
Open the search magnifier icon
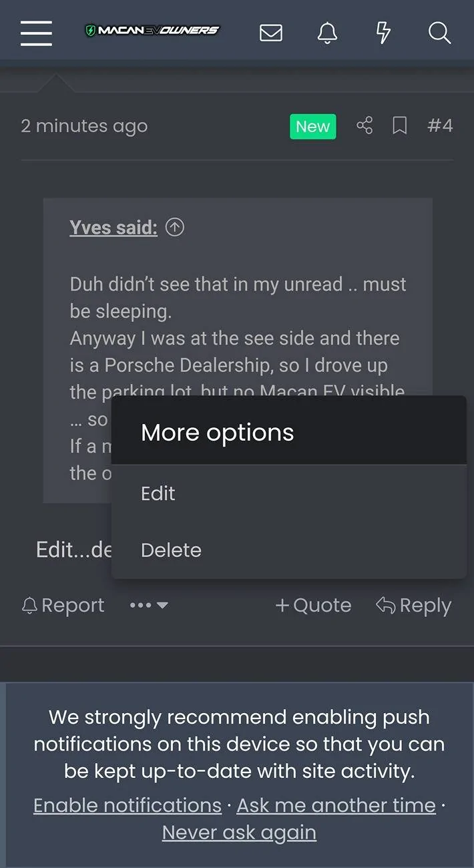pyautogui.click(x=439, y=32)
